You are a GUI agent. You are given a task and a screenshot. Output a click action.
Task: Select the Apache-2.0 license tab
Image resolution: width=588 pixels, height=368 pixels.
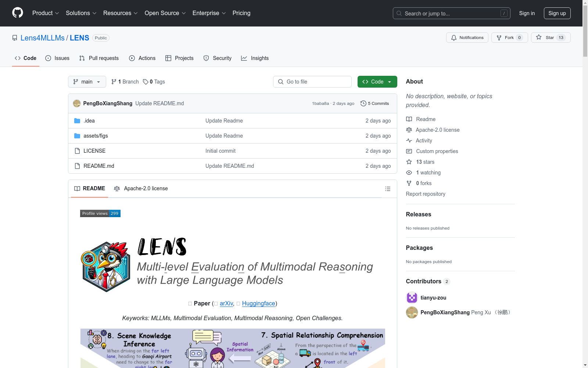(x=141, y=188)
